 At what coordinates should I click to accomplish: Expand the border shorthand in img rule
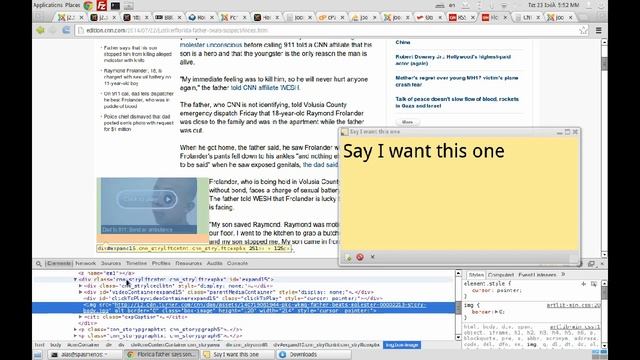tap(496, 312)
